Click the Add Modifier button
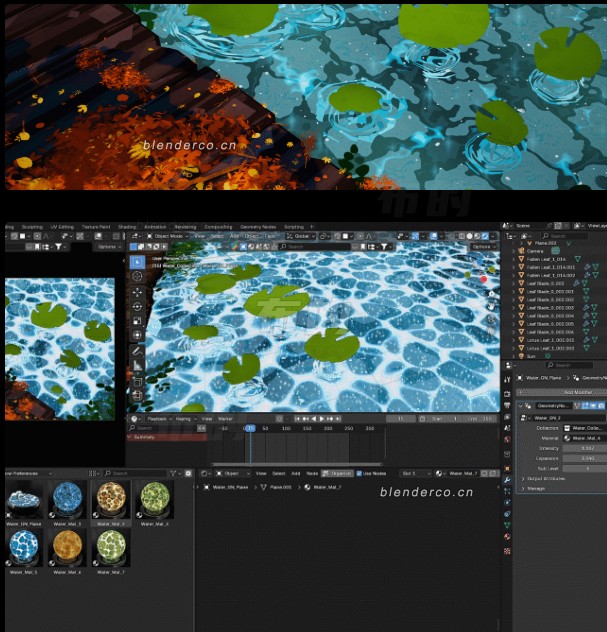 click(x=562, y=392)
